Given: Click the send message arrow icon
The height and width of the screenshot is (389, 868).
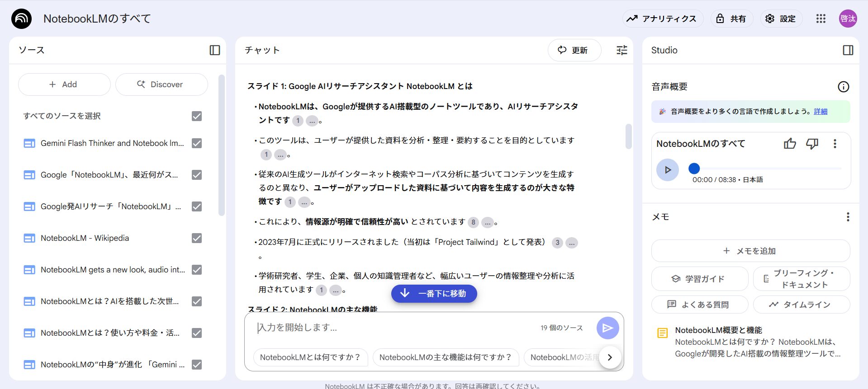Looking at the screenshot, I should [x=607, y=328].
